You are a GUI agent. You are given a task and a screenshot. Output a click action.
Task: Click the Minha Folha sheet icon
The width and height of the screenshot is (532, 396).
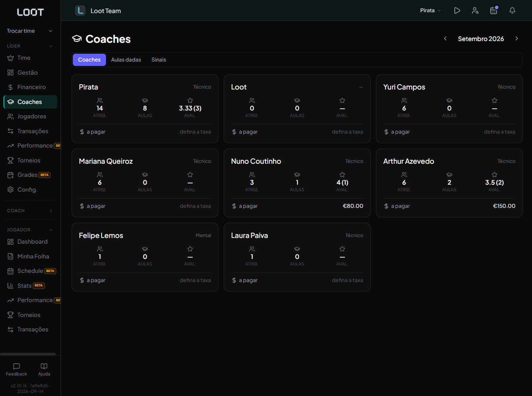[10, 256]
